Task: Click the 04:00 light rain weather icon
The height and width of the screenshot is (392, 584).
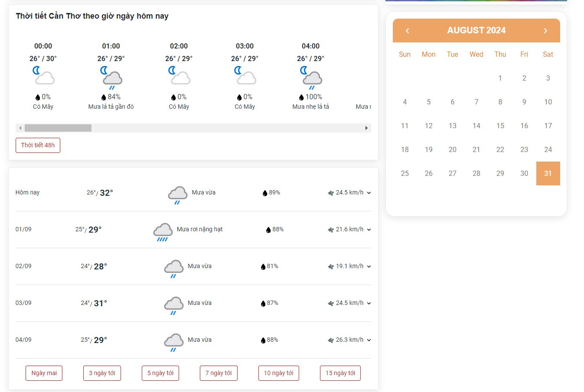Action: [311, 77]
